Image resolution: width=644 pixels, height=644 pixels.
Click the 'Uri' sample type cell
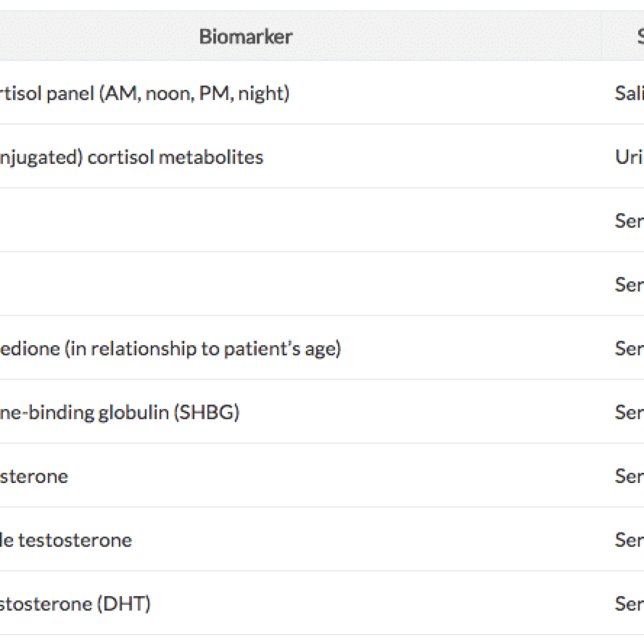coord(629,157)
